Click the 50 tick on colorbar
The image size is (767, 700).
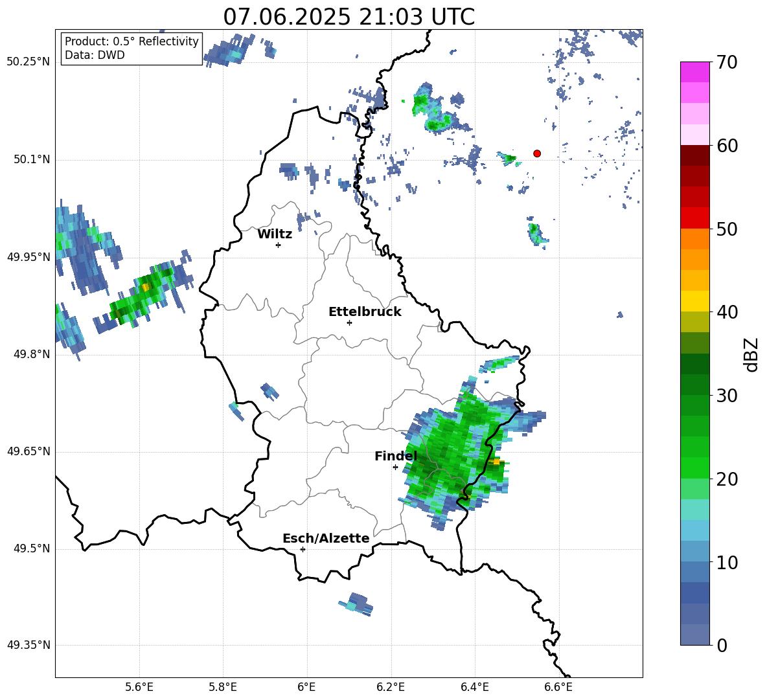click(726, 229)
